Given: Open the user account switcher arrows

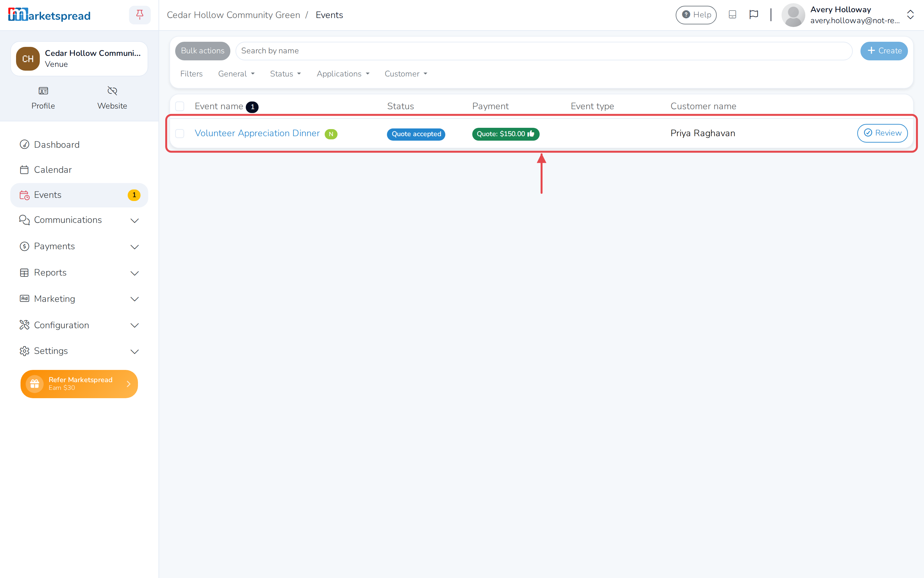Looking at the screenshot, I should (x=910, y=15).
